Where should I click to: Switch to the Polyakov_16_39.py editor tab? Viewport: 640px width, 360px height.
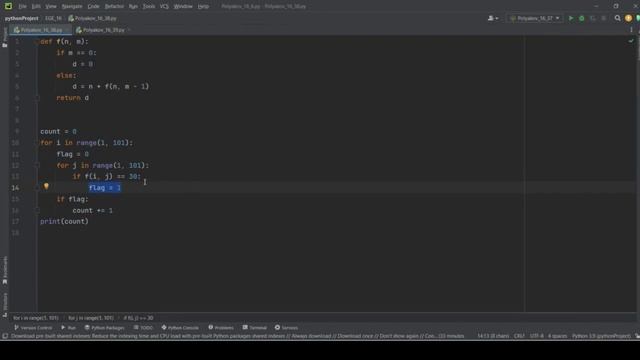pos(100,30)
